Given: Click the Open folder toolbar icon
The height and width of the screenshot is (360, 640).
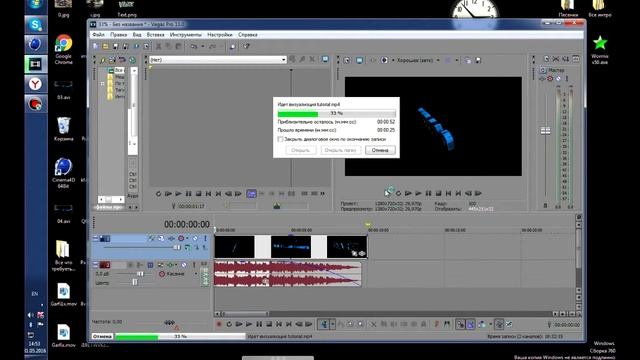Looking at the screenshot, I should [105, 47].
